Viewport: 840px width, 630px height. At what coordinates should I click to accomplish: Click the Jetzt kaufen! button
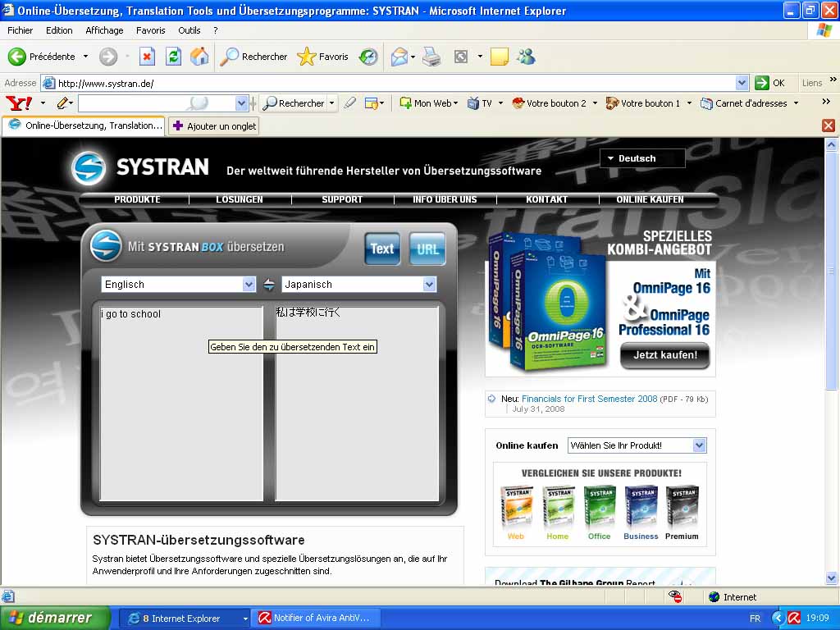pos(665,355)
